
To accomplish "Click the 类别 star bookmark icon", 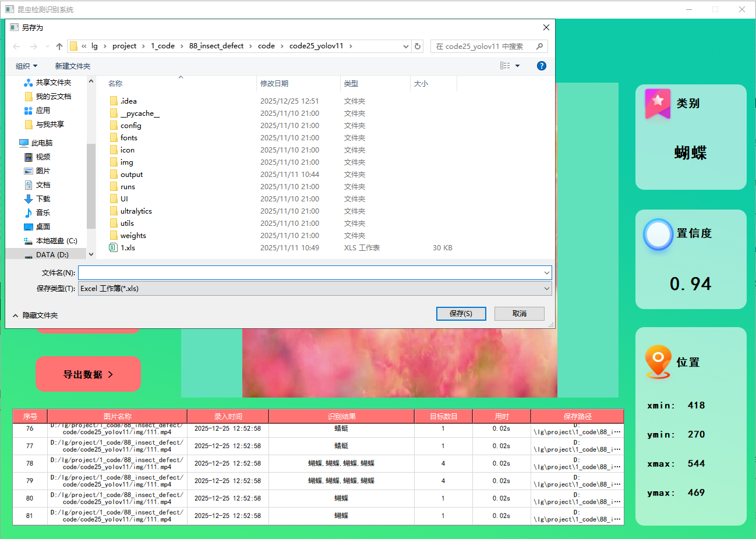I will (x=658, y=103).
